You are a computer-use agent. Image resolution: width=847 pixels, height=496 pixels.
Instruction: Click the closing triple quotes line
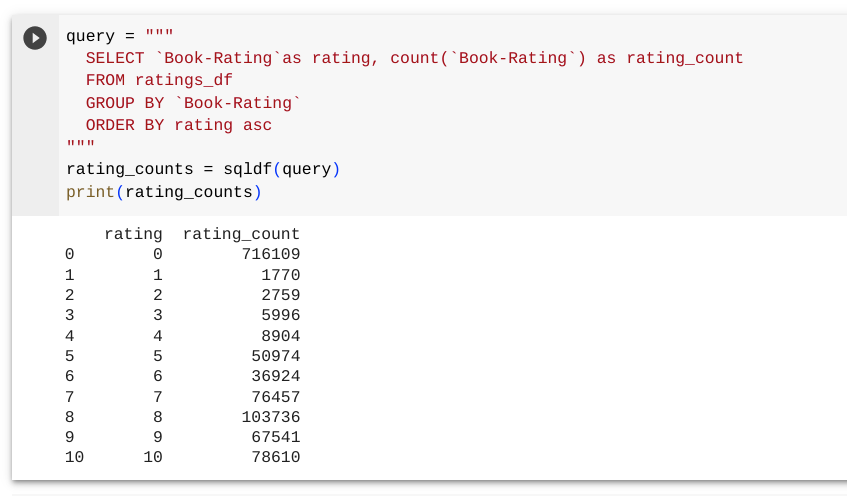(x=80, y=147)
